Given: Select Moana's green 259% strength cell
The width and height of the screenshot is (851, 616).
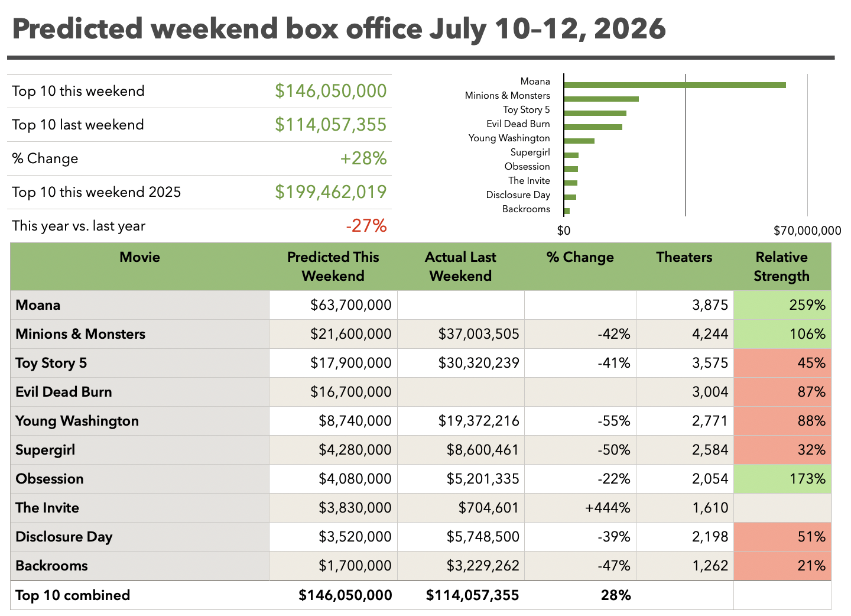Looking at the screenshot, I should pyautogui.click(x=782, y=305).
